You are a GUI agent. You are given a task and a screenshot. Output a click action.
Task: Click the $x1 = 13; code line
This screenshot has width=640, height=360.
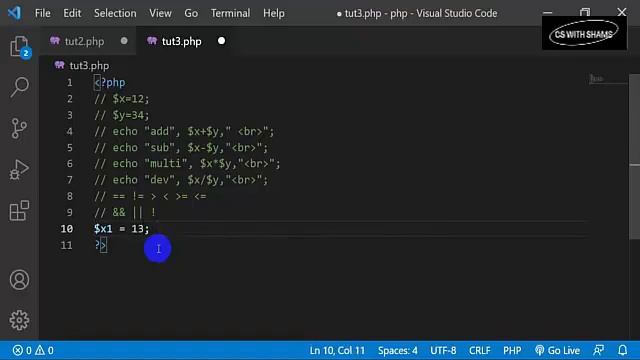122,229
